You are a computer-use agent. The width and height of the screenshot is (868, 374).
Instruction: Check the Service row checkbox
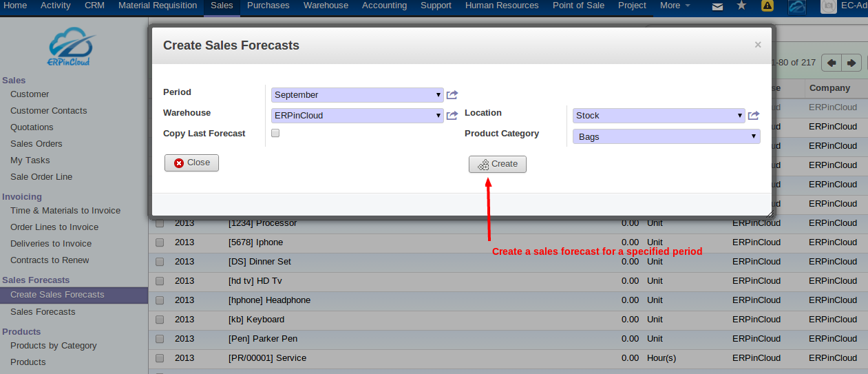coord(160,358)
